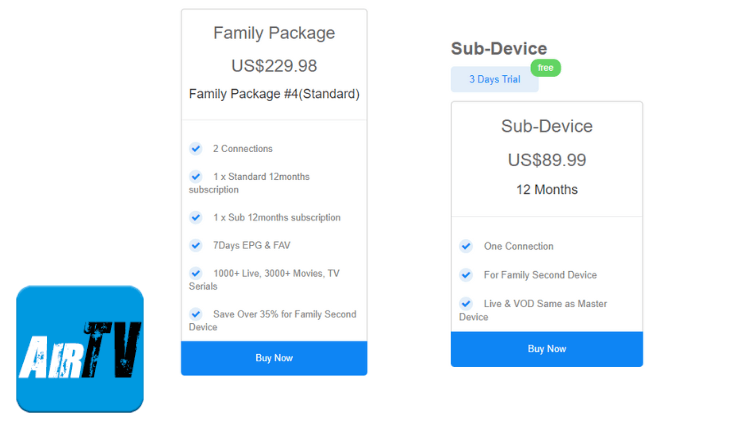Click Family Package #4(Standard) label
The width and height of the screenshot is (750, 422).
tap(274, 94)
